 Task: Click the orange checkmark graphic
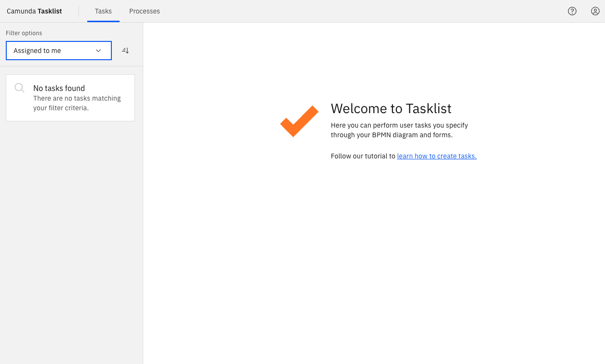(x=299, y=121)
